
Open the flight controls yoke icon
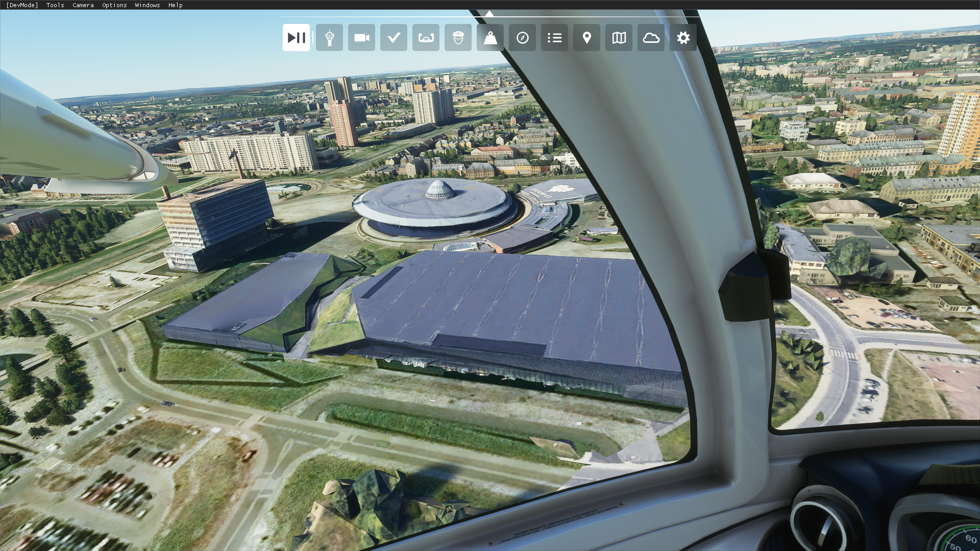[426, 38]
